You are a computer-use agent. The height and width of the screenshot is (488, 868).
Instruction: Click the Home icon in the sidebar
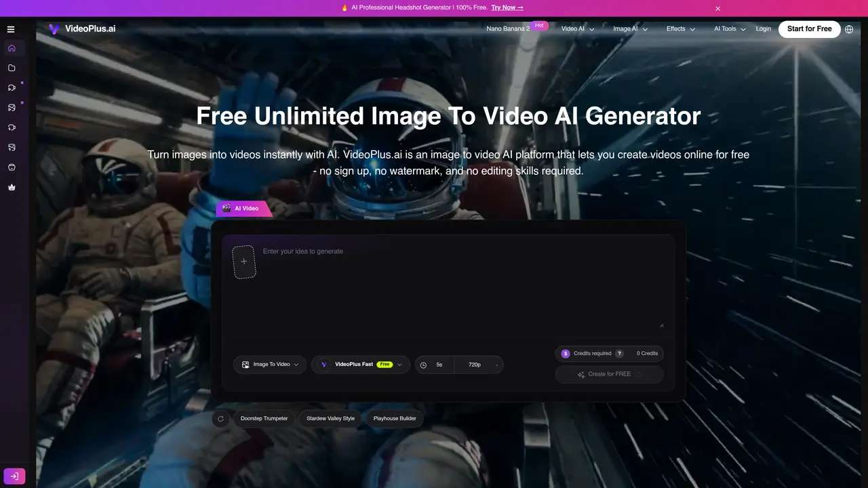[12, 48]
